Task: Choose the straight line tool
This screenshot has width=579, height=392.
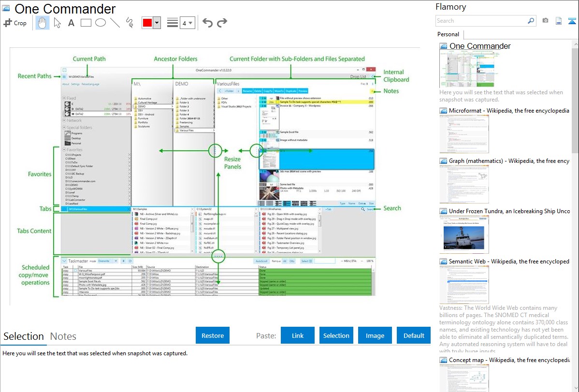Action: (115, 23)
